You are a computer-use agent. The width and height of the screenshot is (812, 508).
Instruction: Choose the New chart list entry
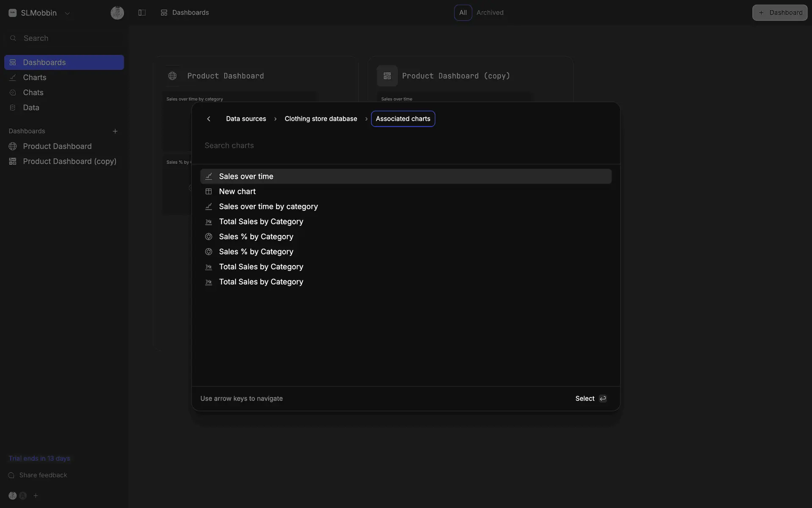point(237,191)
